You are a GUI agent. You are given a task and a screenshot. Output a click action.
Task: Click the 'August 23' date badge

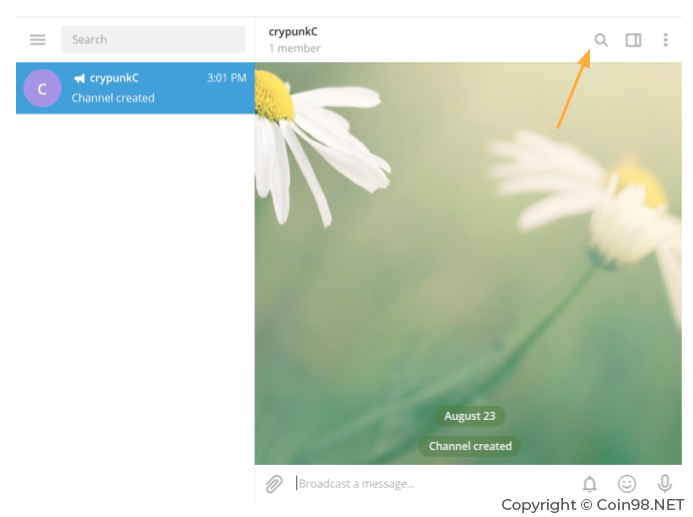[x=470, y=416]
